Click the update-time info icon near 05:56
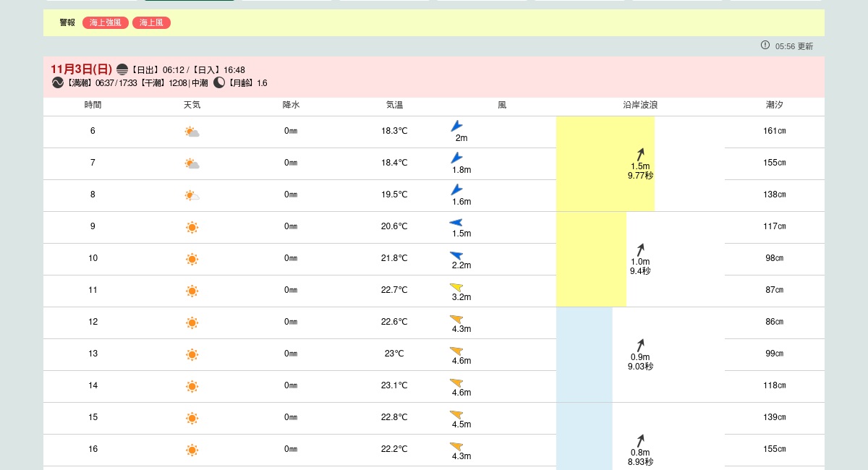This screenshot has width=868, height=470. click(x=765, y=45)
